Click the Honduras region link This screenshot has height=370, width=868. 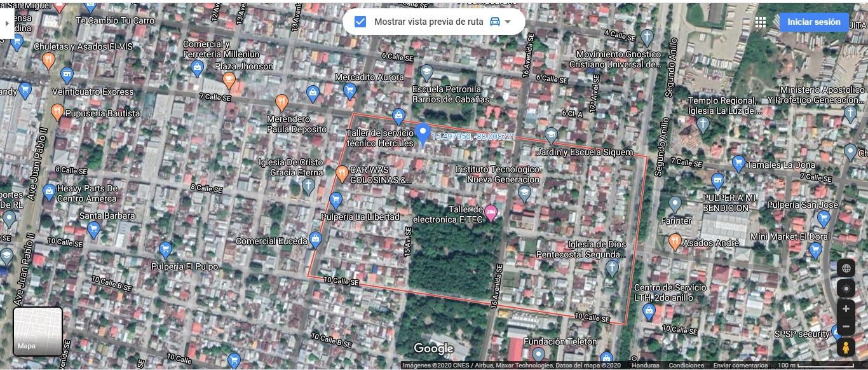645,366
